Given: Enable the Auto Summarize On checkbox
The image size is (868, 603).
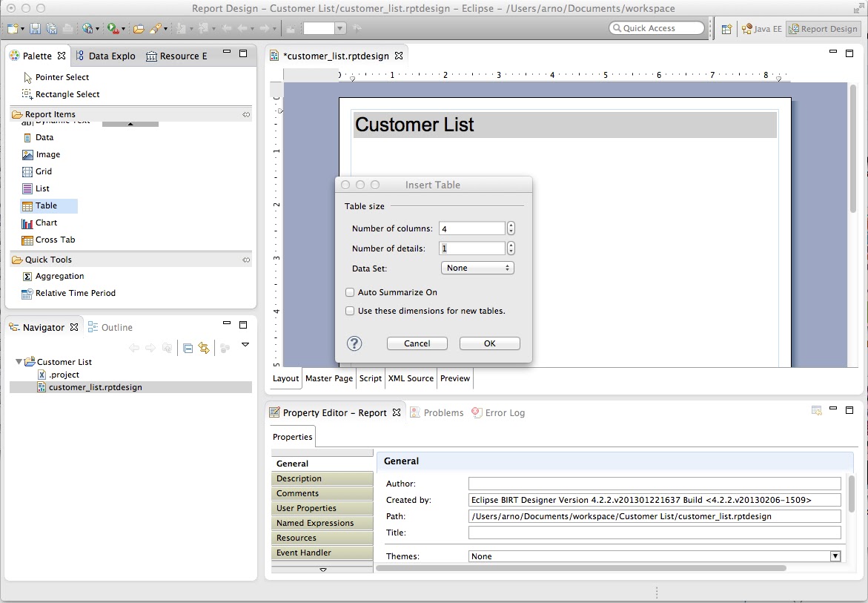Looking at the screenshot, I should pyautogui.click(x=350, y=292).
